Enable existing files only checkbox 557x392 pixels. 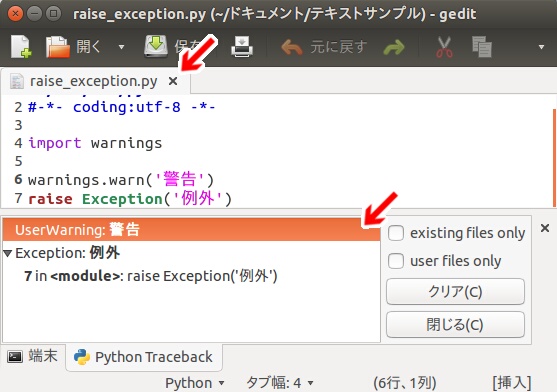coord(396,233)
